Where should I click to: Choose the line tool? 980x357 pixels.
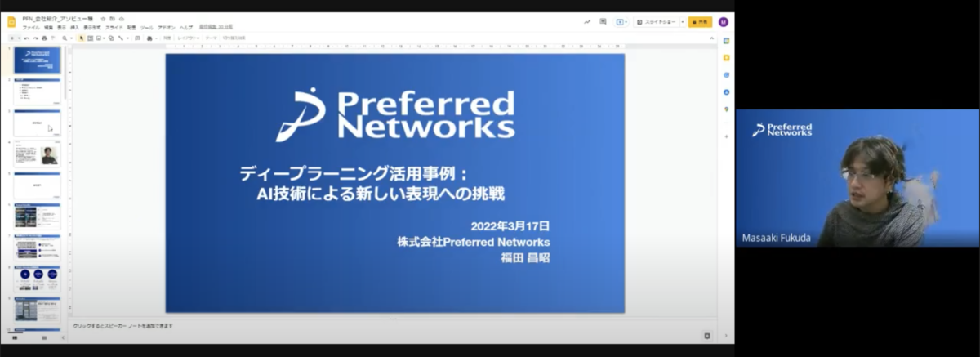click(121, 38)
